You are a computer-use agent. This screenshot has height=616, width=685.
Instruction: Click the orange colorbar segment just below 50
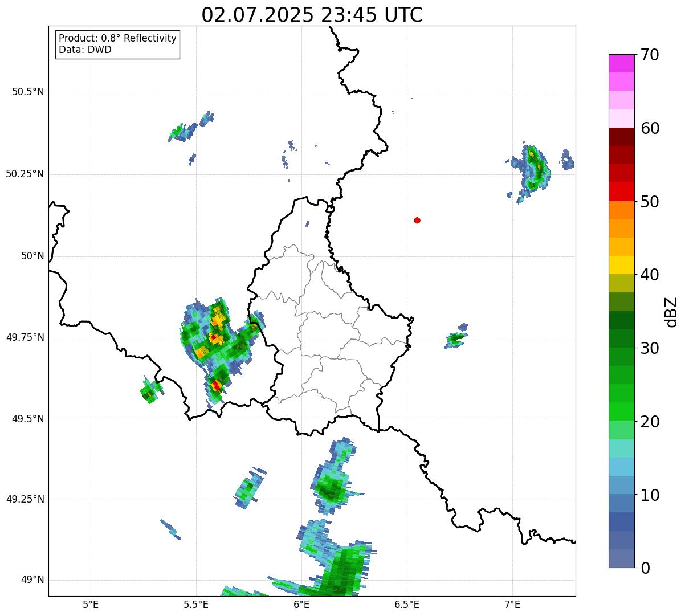pos(622,210)
